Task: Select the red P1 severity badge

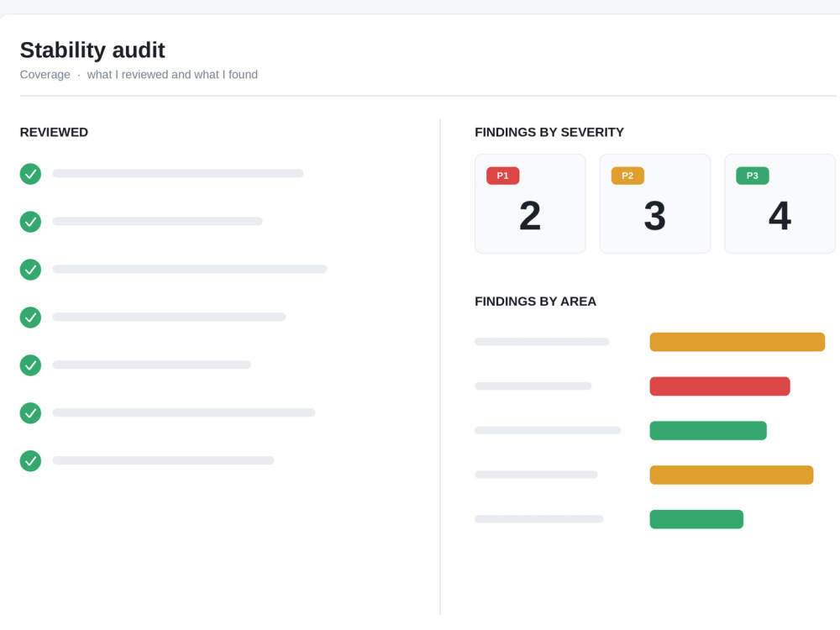Action: [x=502, y=176]
